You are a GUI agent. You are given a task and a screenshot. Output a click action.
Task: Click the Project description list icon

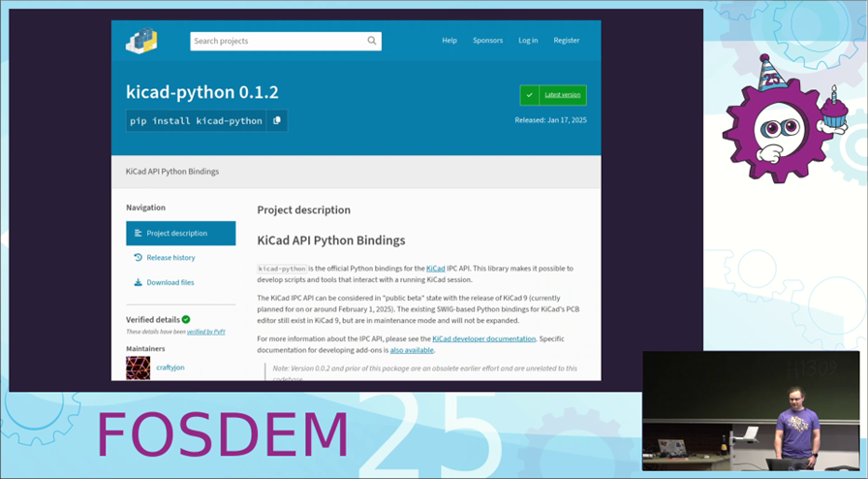(x=138, y=234)
